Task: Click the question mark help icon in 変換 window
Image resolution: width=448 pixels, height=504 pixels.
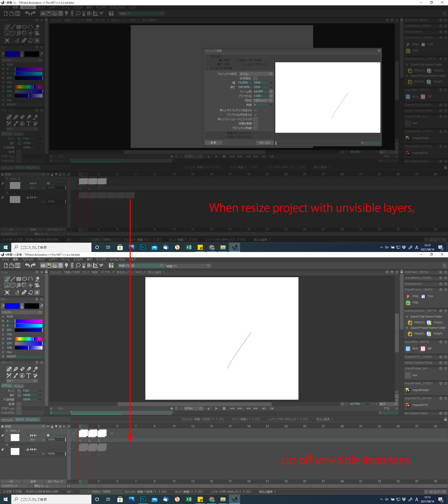Action: pos(111,266)
